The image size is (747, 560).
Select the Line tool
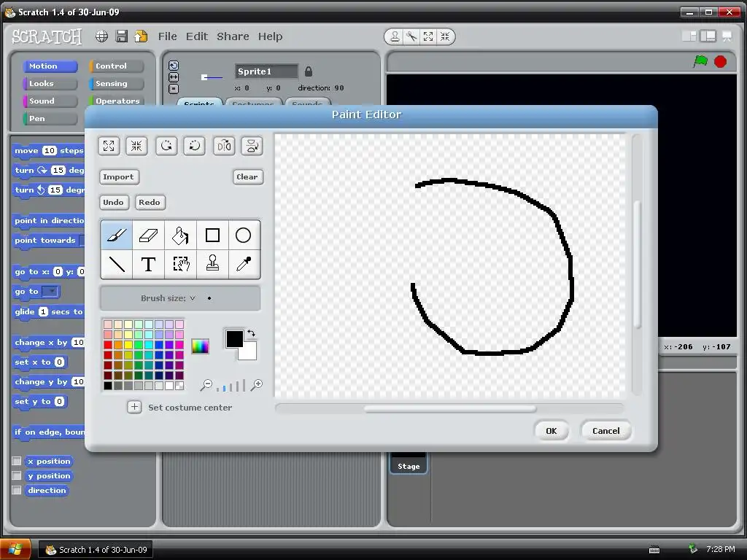click(x=117, y=264)
